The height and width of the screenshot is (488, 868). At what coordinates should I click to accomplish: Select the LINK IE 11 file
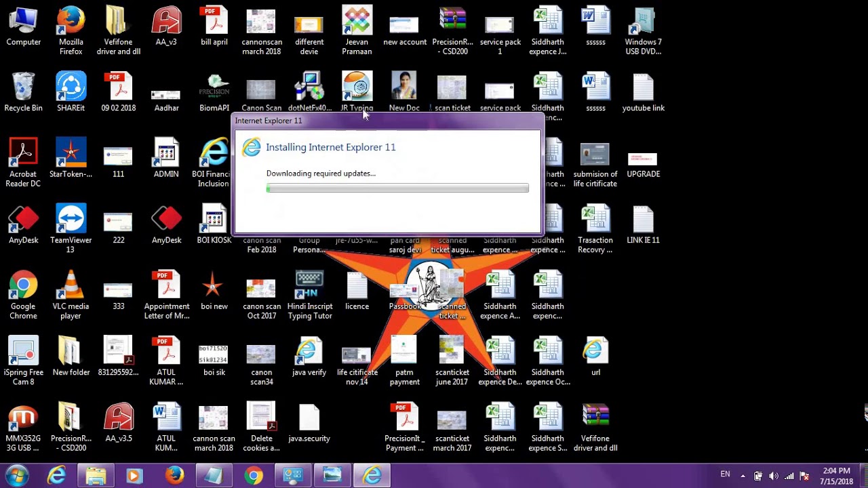(x=643, y=224)
